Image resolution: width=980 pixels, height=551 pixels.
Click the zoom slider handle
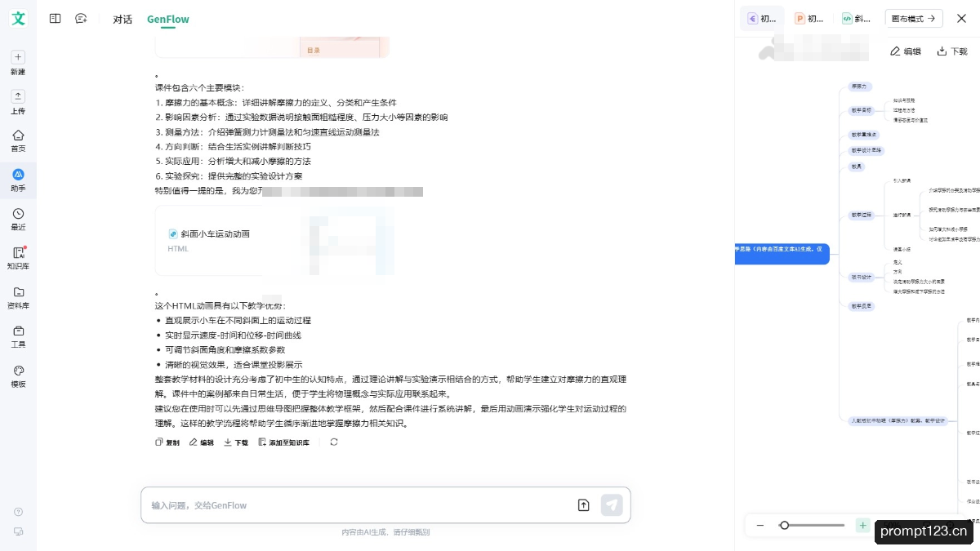tap(784, 525)
